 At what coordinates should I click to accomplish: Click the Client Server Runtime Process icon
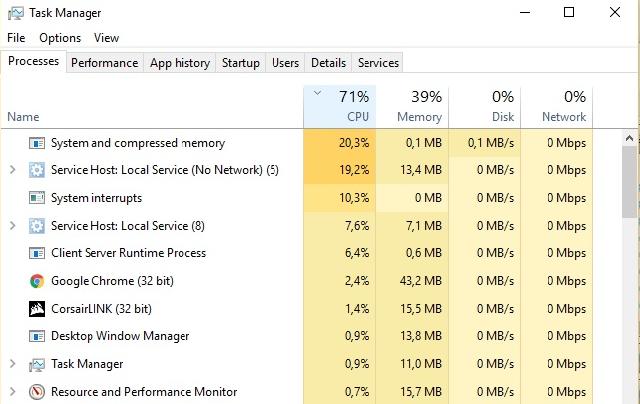(x=37, y=253)
